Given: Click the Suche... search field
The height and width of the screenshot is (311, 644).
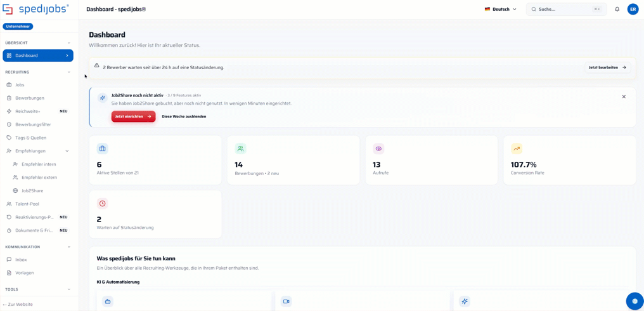Looking at the screenshot, I should tap(567, 9).
